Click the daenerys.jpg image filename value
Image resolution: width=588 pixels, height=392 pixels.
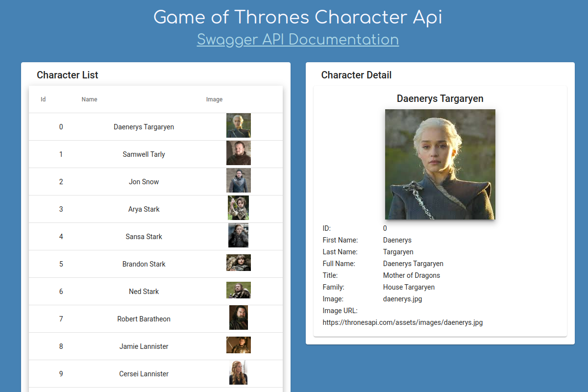tap(402, 299)
